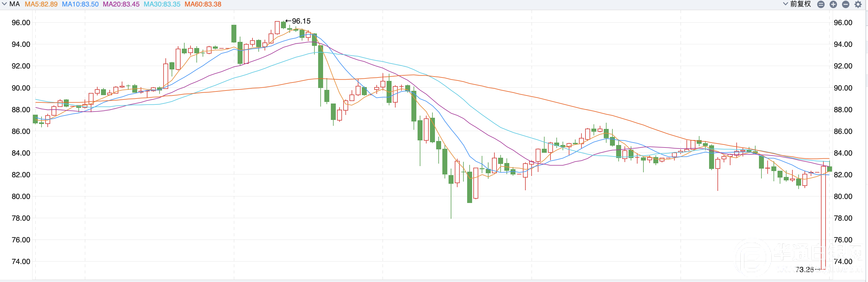Click the equal-sign reset zoom icon
The height and width of the screenshot is (282, 868).
coord(821,4)
